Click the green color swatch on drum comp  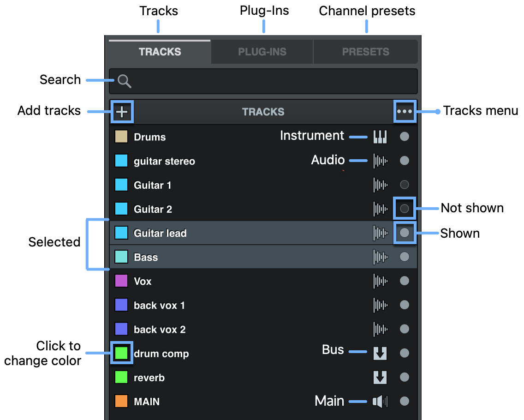click(x=122, y=353)
